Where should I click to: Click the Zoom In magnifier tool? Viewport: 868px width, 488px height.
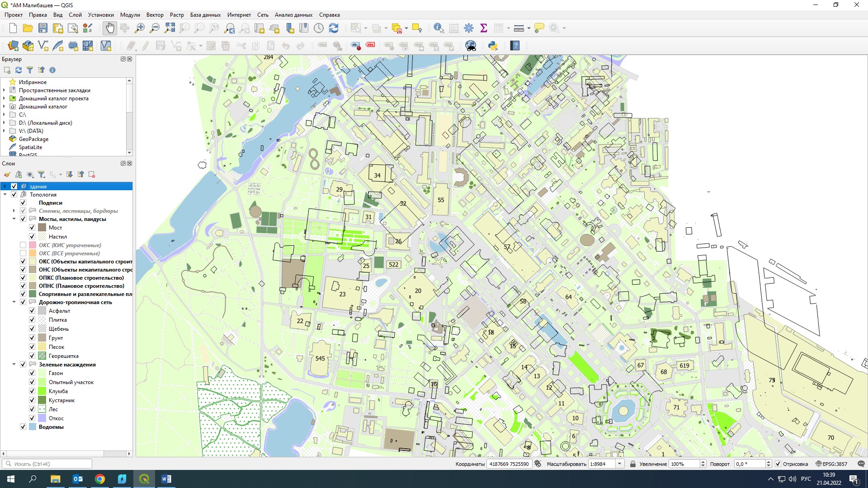click(x=140, y=28)
